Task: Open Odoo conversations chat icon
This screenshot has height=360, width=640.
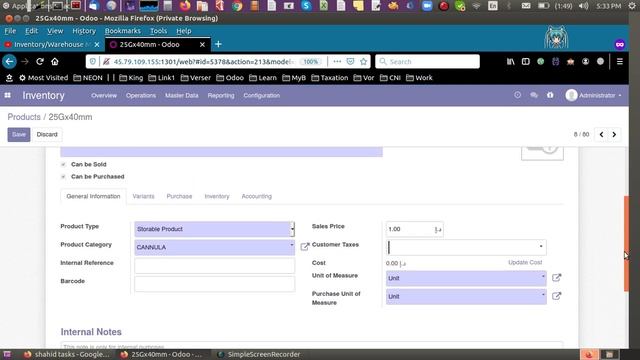Action: pyautogui.click(x=534, y=95)
